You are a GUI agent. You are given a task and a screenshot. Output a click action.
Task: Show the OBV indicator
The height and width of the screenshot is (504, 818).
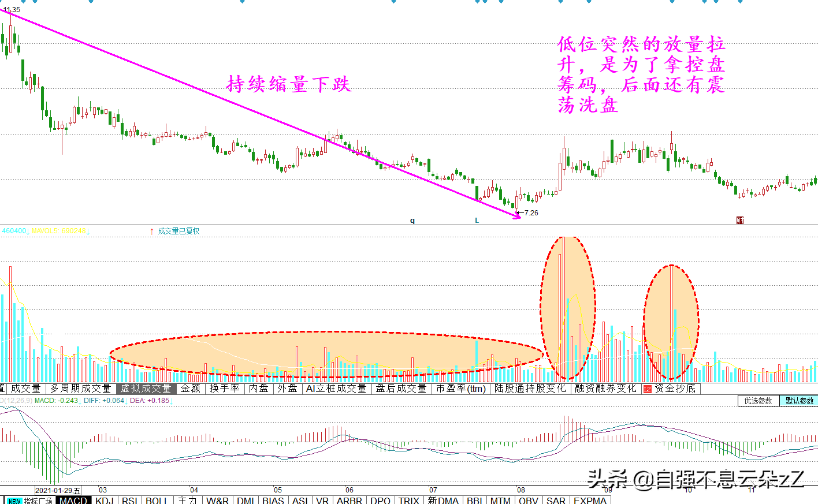pyautogui.click(x=528, y=501)
